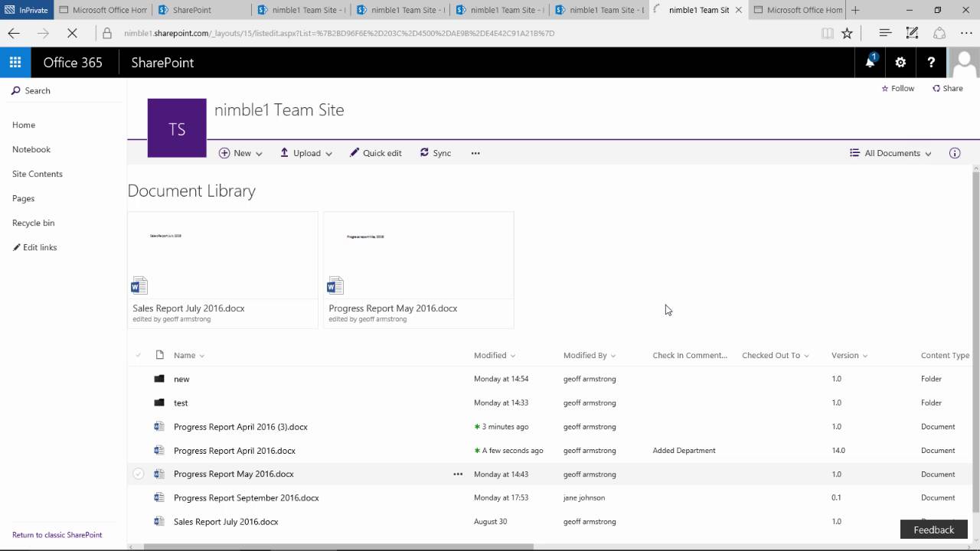Click the Feedback button
Viewport: 980px width, 551px height.
[x=934, y=530]
